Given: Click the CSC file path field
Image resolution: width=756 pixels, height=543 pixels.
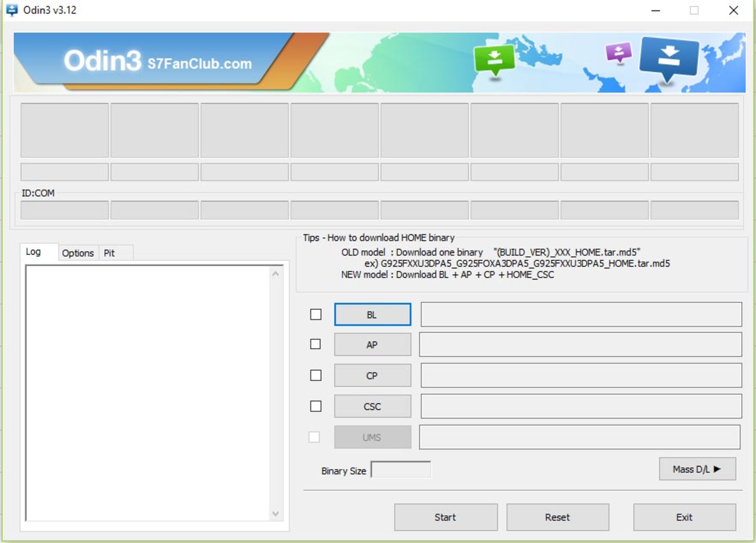Looking at the screenshot, I should pos(581,406).
